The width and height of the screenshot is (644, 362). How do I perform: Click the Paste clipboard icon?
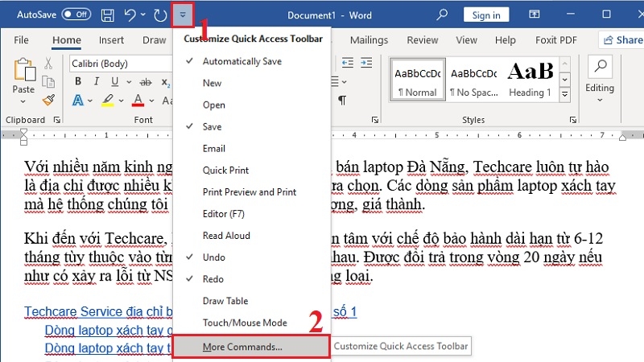(24, 70)
